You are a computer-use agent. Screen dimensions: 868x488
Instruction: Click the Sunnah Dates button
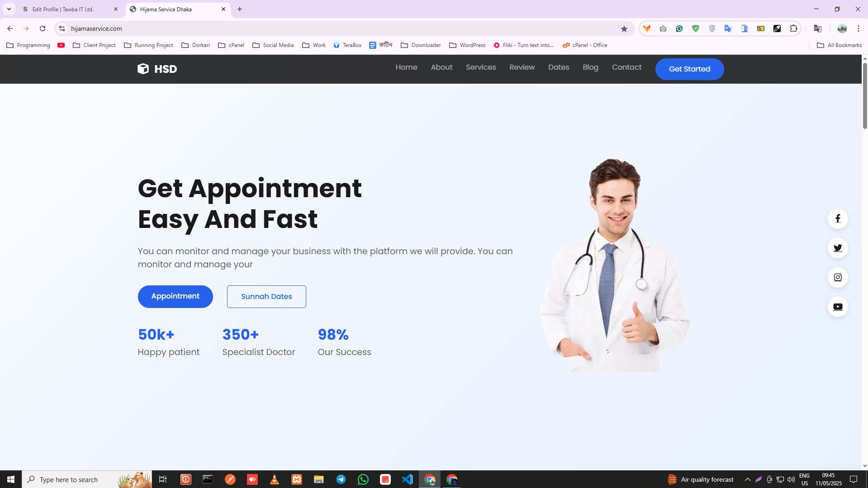click(x=266, y=297)
